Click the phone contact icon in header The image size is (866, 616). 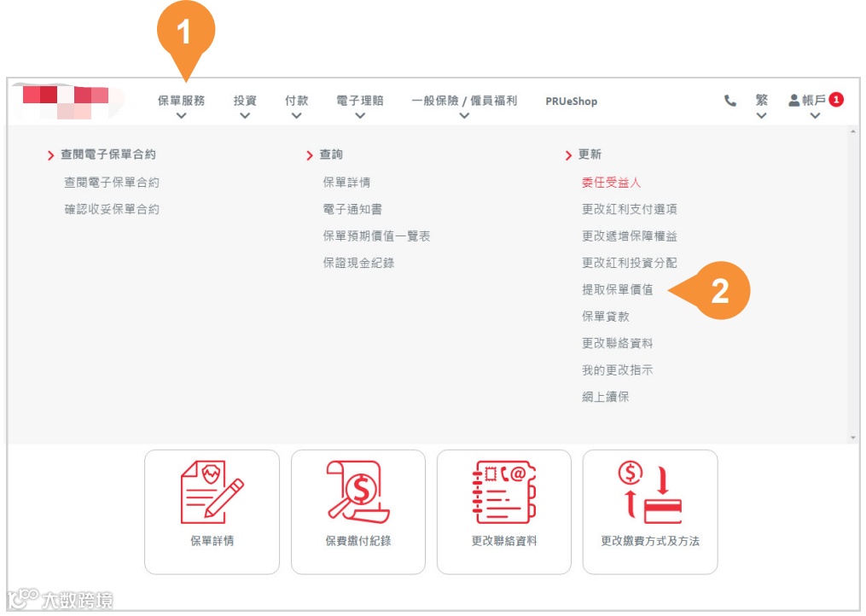(729, 102)
